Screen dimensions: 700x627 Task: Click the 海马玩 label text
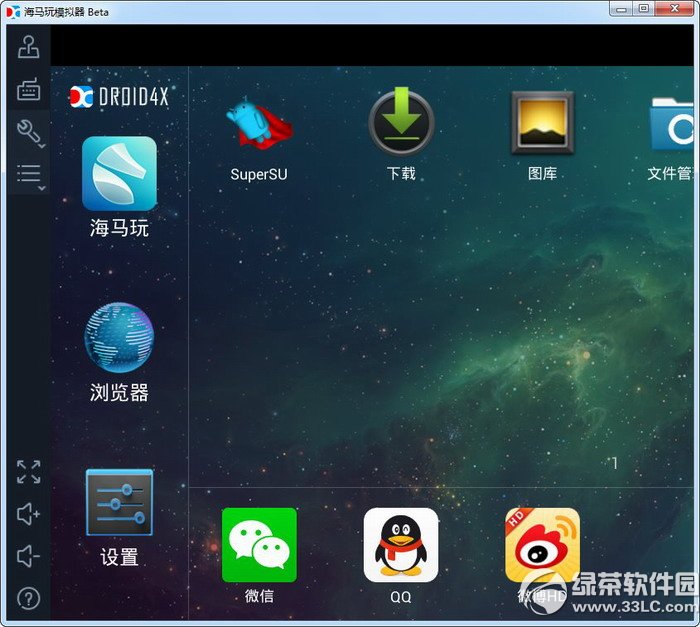[119, 228]
